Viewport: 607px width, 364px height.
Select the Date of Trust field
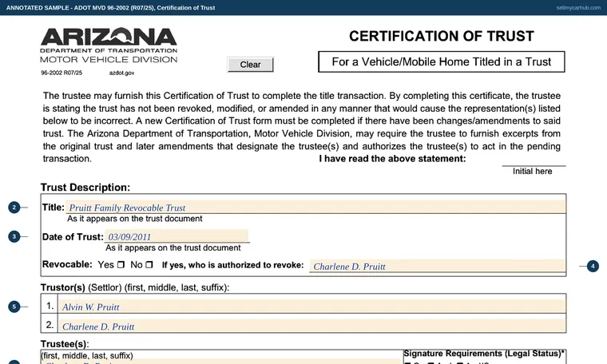click(x=177, y=236)
